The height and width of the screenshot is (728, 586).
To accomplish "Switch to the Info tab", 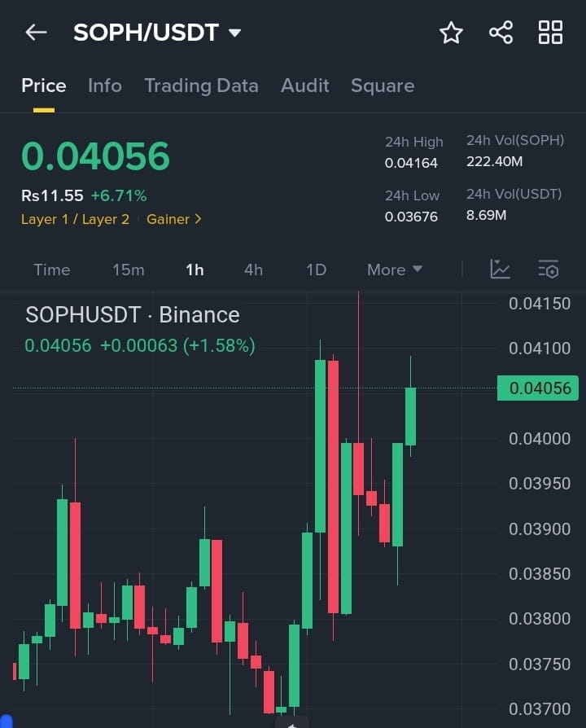I will tap(105, 86).
